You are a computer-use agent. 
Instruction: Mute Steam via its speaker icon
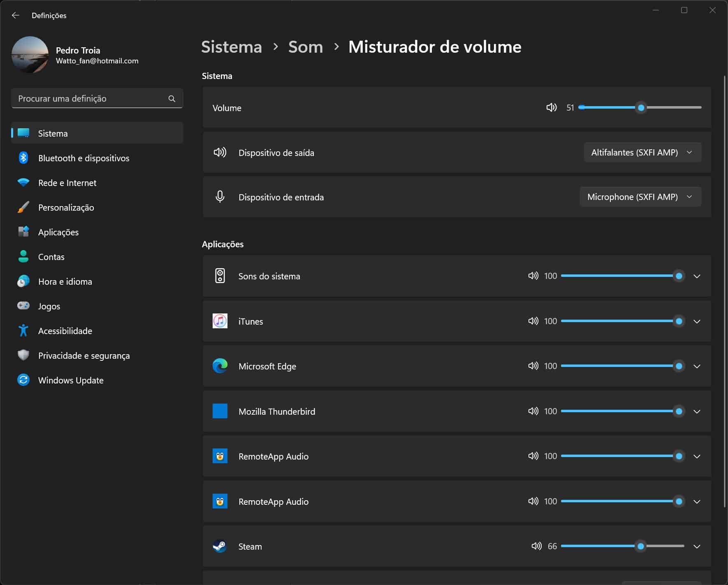point(536,546)
